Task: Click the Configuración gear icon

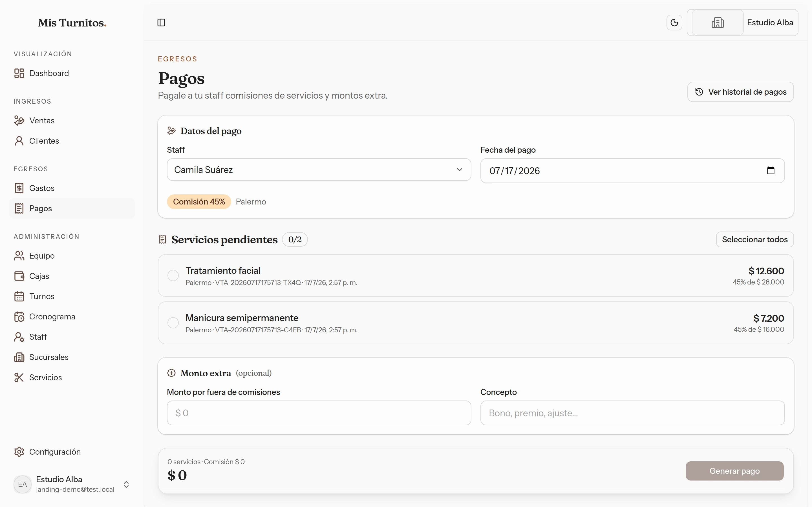Action: click(19, 452)
